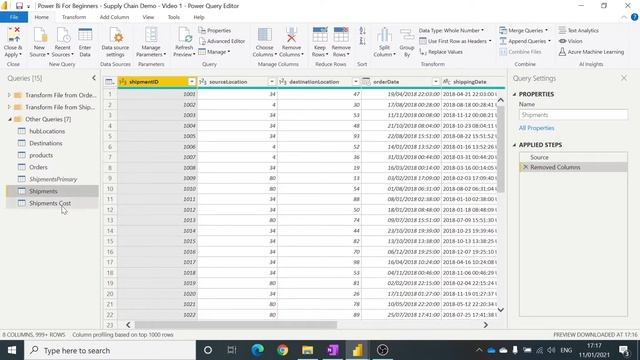Screen dimensions: 640x360
Task: Collapse the Applied Steps section
Action: click(x=514, y=145)
